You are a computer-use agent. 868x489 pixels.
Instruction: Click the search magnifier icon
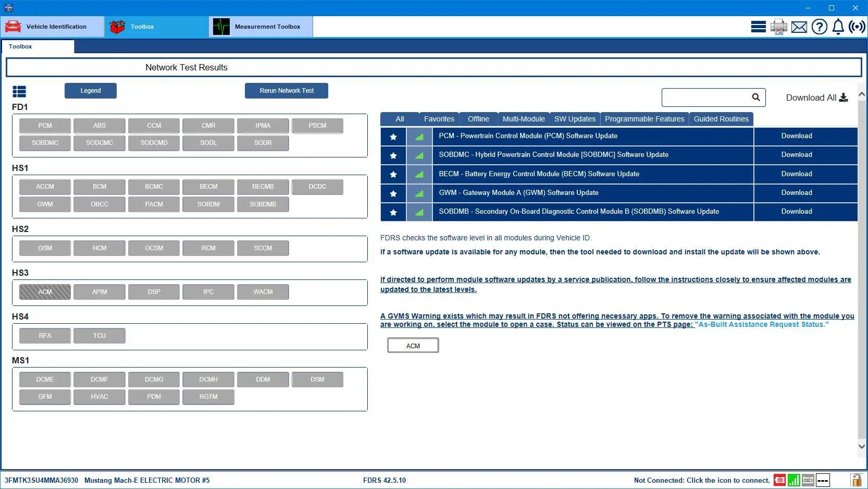[756, 97]
